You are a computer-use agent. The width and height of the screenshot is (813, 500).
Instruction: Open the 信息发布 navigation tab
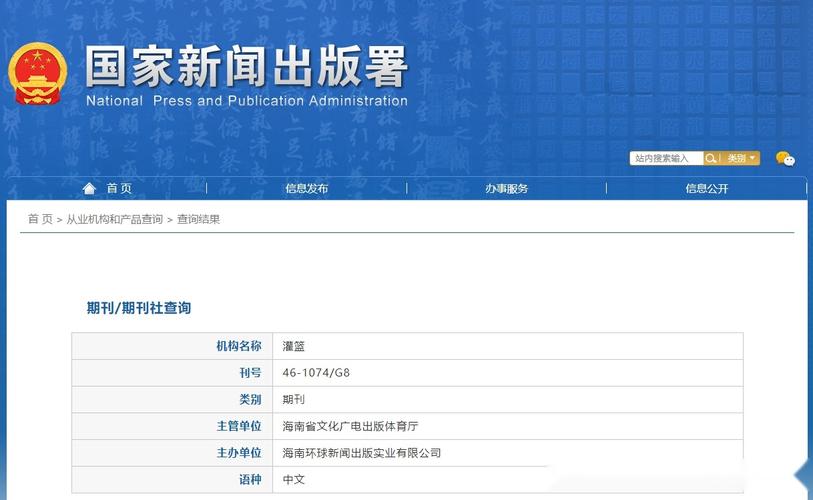[x=306, y=188]
